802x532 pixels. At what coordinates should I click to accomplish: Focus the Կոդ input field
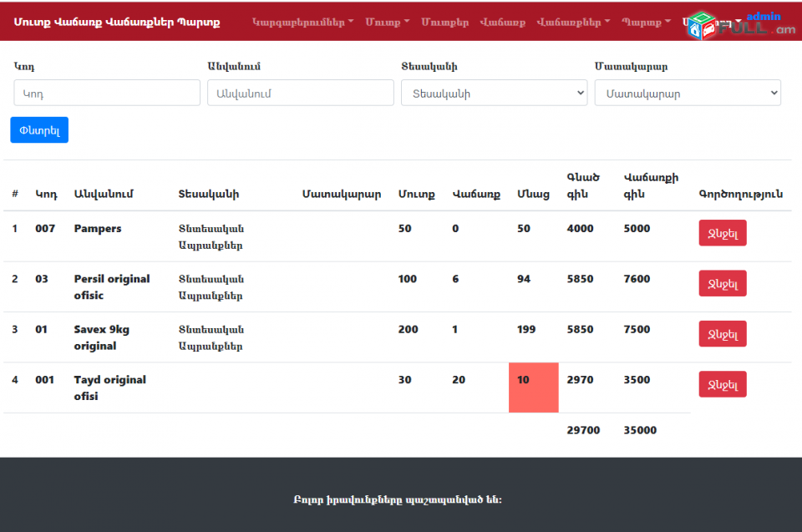[x=107, y=93]
